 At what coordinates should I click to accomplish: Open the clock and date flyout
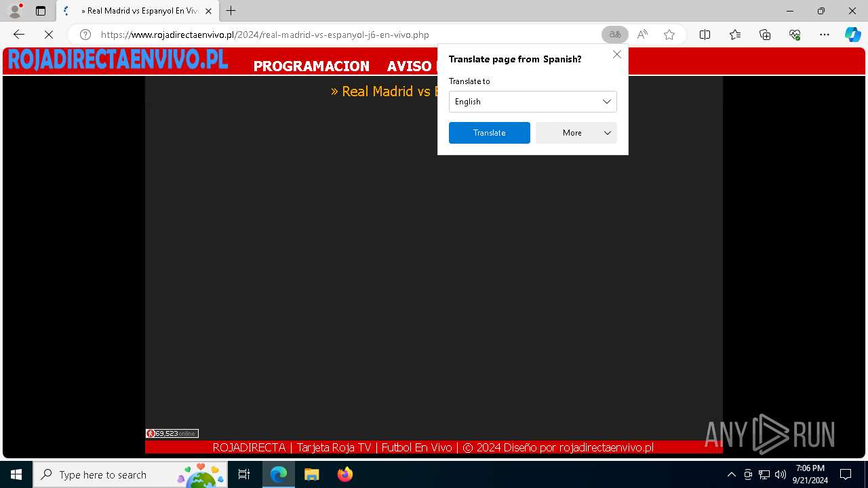(810, 474)
